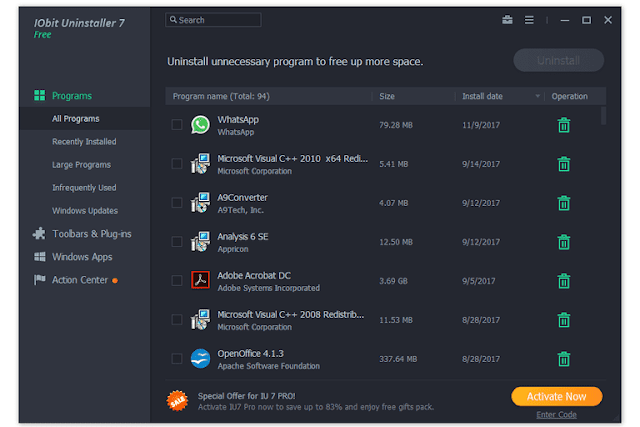This screenshot has width=640, height=427.
Task: Click trash icon for Microsoft Visual C++ 2008
Action: click(x=564, y=320)
